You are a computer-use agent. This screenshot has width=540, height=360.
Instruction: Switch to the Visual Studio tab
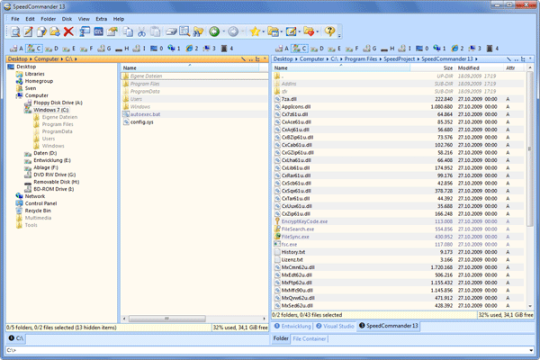click(x=335, y=326)
